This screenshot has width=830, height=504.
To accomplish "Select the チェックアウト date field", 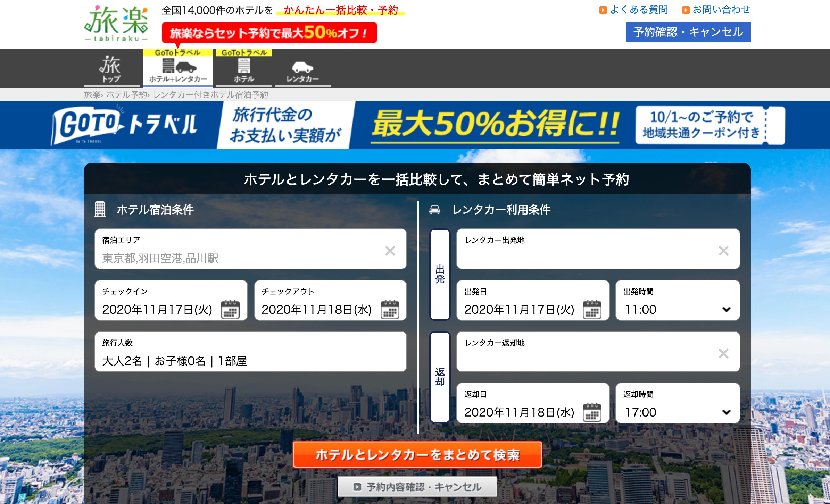I will [331, 300].
